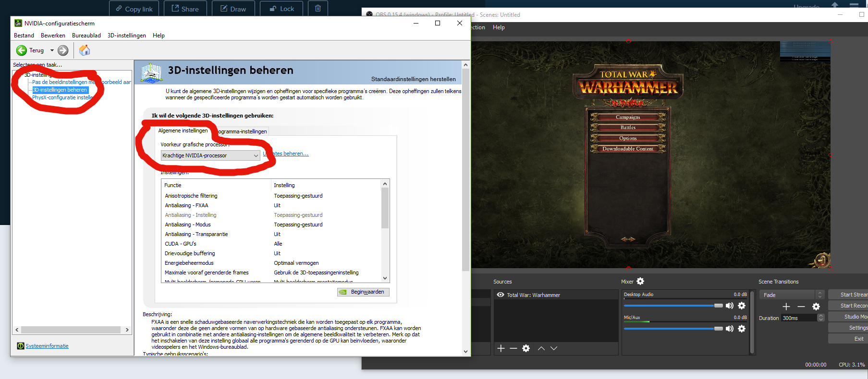868x379 pixels.
Task: Click Start Streaming in OBS
Action: 848,295
